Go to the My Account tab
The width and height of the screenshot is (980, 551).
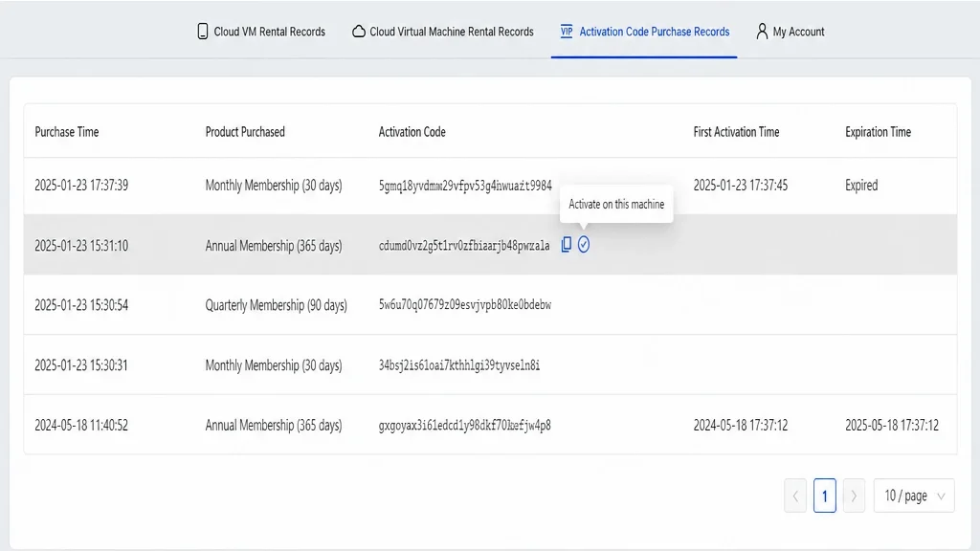click(790, 32)
